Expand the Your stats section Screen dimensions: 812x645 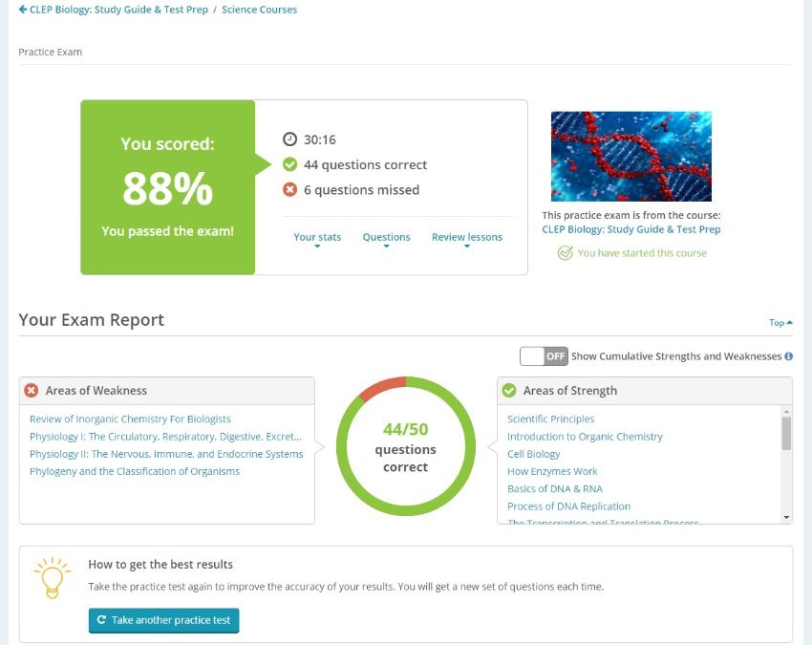coord(317,238)
